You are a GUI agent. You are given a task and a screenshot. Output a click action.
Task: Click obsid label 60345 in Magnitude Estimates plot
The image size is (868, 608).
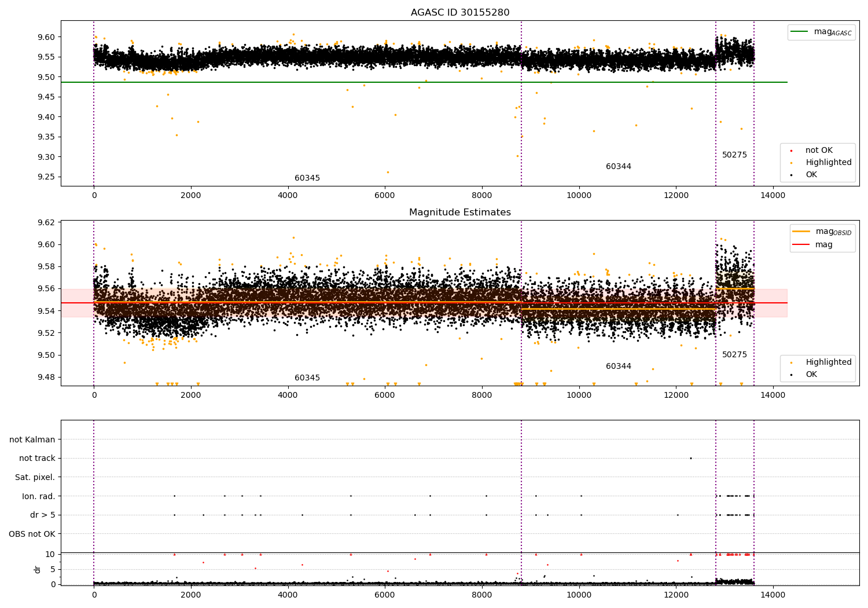[x=307, y=378]
